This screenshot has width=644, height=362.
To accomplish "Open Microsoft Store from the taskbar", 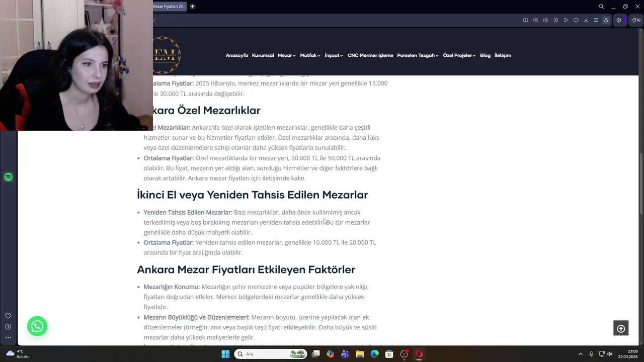I will pyautogui.click(x=389, y=354).
